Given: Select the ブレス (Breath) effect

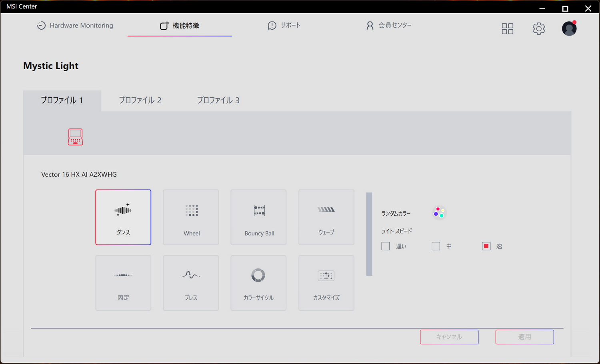Looking at the screenshot, I should click(x=191, y=283).
